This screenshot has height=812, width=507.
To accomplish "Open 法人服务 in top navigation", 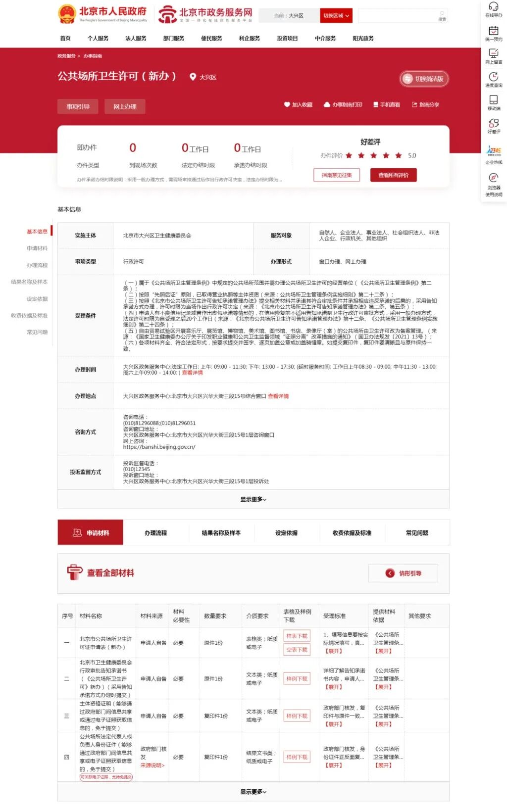I will 136,39.
